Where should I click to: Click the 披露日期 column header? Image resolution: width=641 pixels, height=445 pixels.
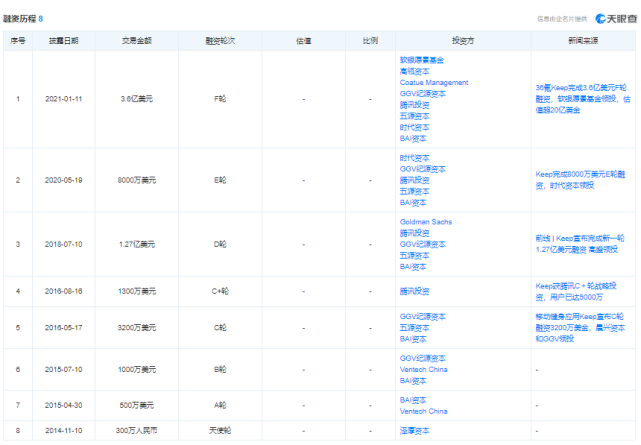64,41
